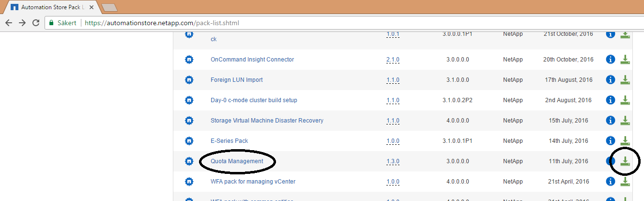The image size is (644, 201).
Task: Click the browser back arrow
Action: point(8,23)
